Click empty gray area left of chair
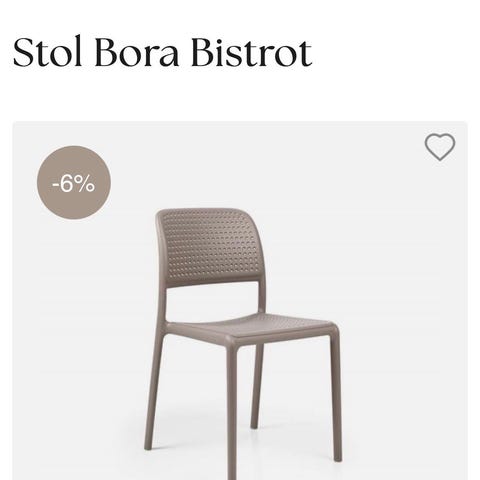 click(x=78, y=333)
